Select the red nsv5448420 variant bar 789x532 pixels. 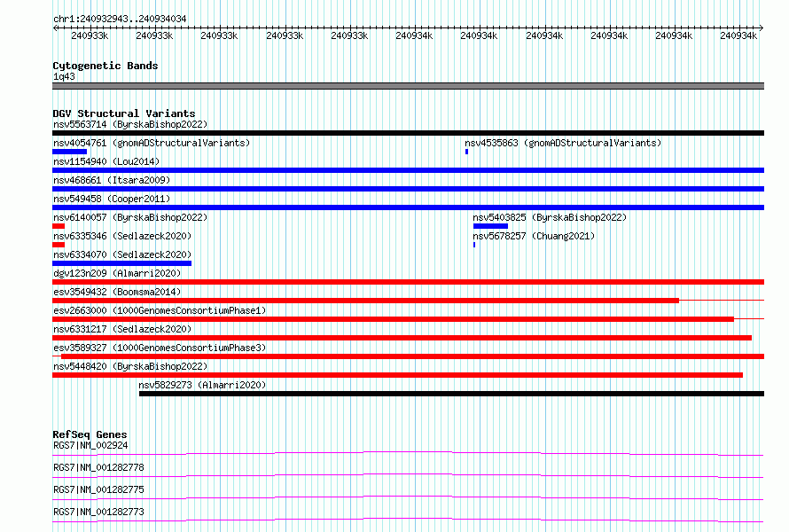pos(397,375)
